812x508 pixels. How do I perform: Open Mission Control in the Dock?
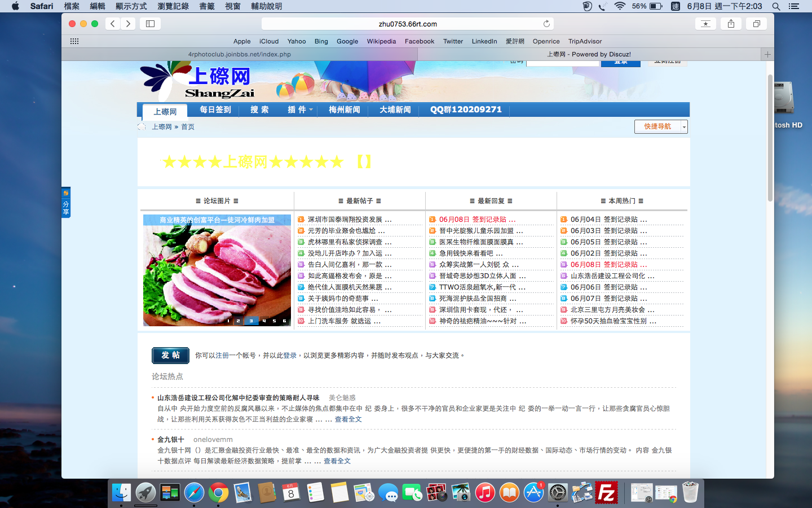tap(170, 493)
